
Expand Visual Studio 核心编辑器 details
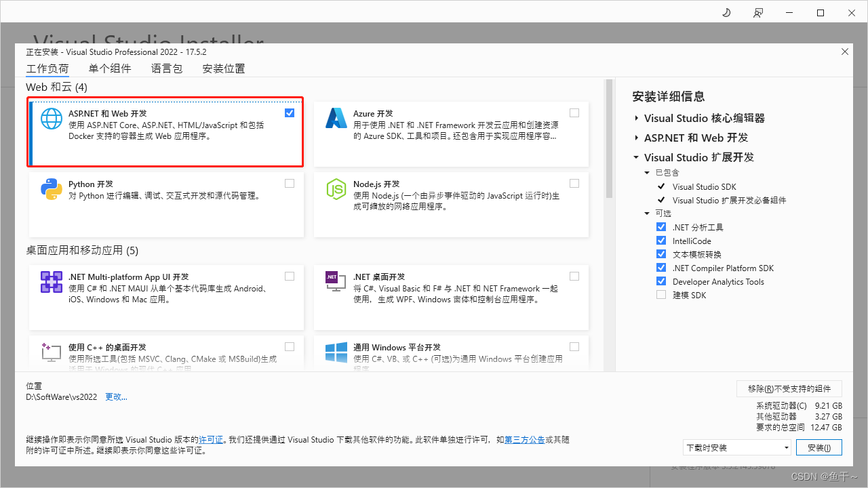point(637,118)
